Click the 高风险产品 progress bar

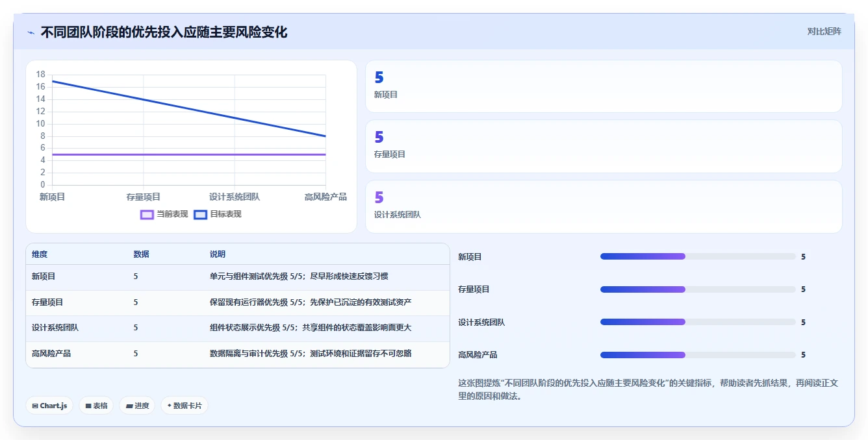click(x=698, y=355)
